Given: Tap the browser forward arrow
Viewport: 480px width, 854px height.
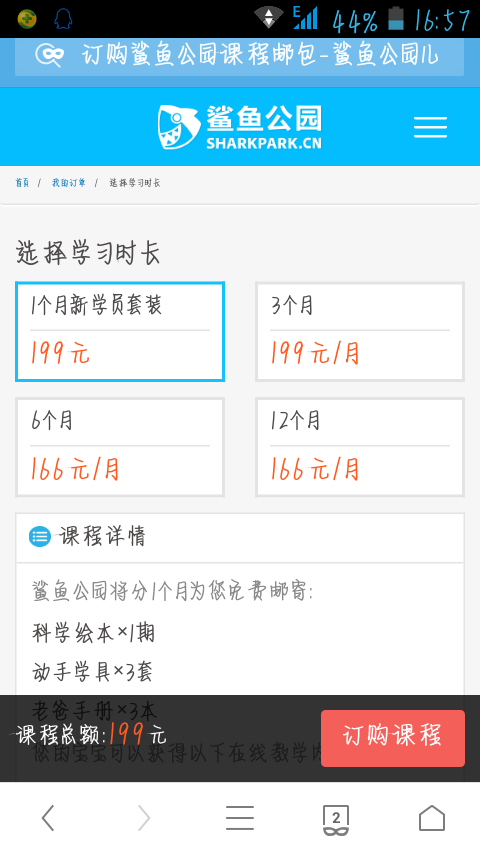Looking at the screenshot, I should [144, 818].
